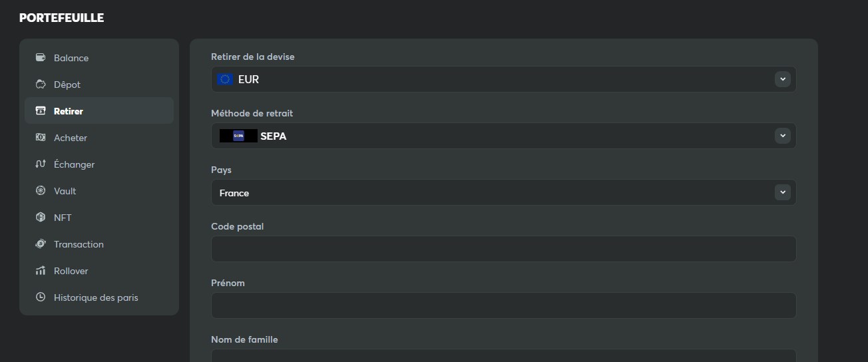
Task: Click the Balance wallet icon
Action: [x=41, y=58]
